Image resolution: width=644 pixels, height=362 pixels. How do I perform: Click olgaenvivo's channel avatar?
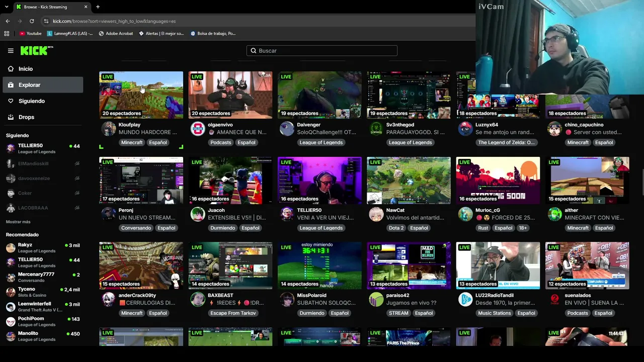click(x=198, y=129)
